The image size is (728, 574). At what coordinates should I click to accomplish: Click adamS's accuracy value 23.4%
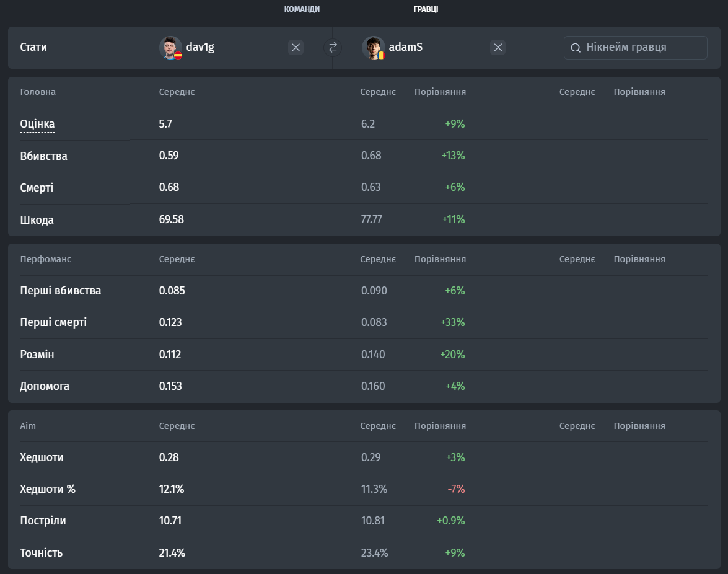click(x=374, y=553)
